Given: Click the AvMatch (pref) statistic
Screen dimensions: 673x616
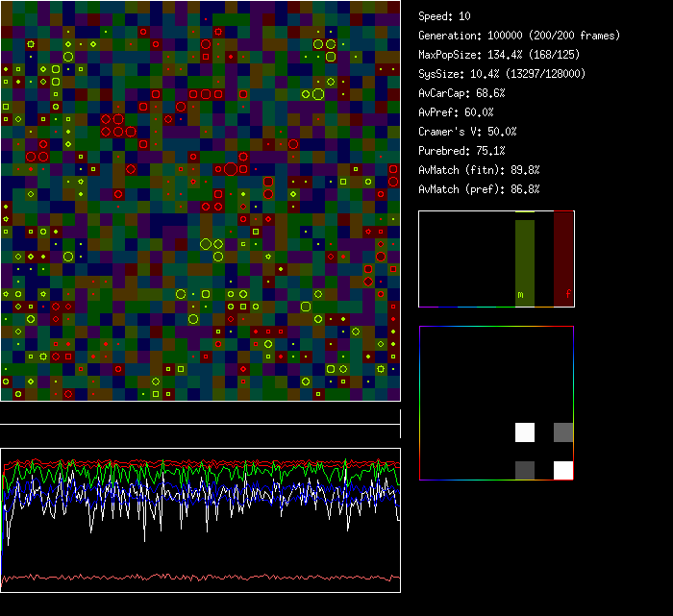Looking at the screenshot, I should (x=479, y=189).
